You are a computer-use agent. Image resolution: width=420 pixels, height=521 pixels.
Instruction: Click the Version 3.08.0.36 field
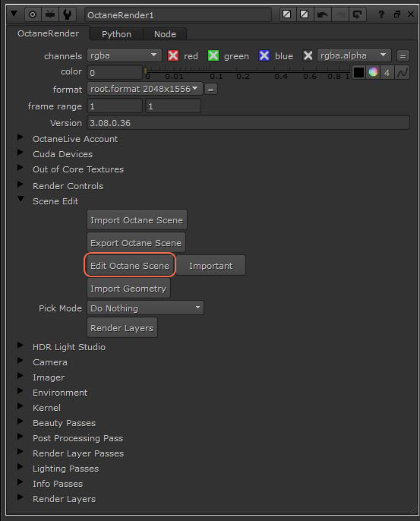point(248,122)
